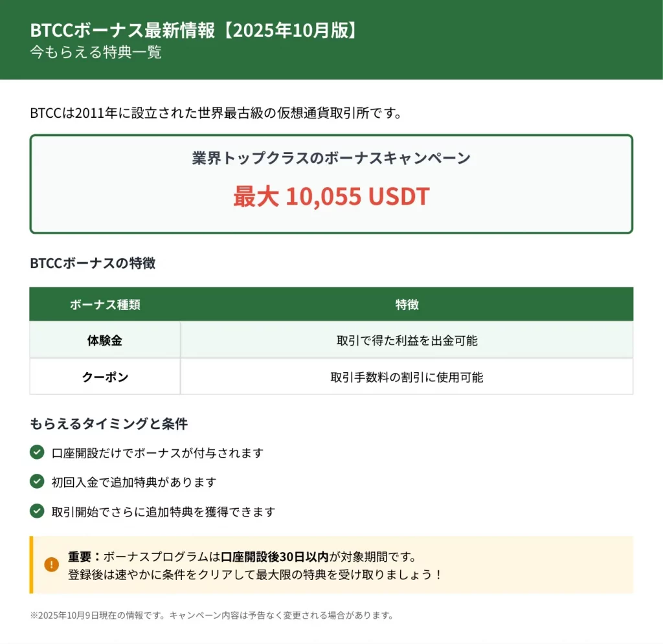Select the 体験金 table cell

pyautogui.click(x=105, y=340)
